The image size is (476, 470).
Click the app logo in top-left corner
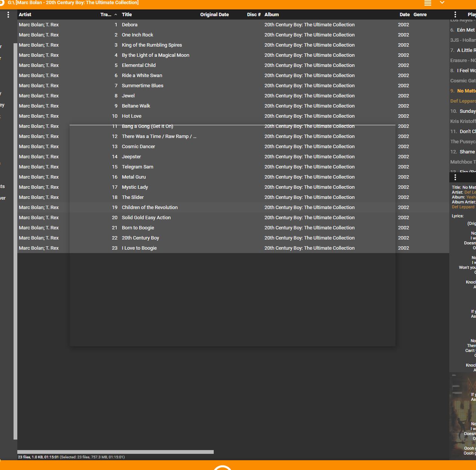pos(2,3)
